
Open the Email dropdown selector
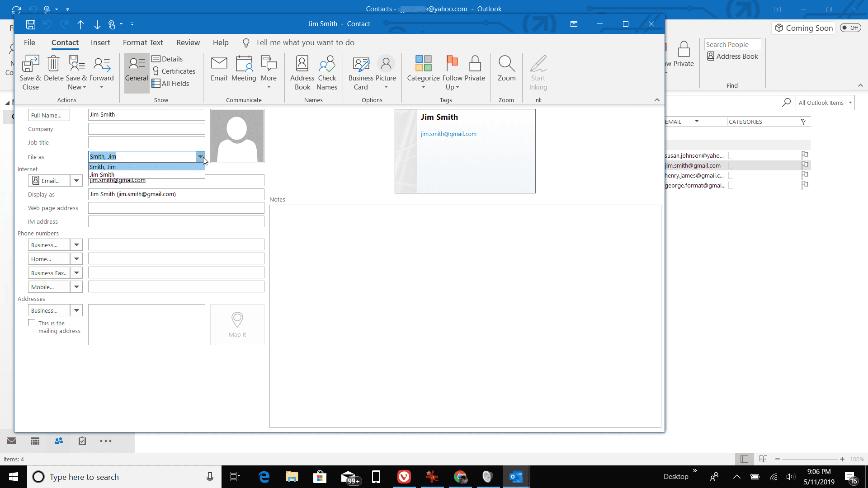[76, 181]
